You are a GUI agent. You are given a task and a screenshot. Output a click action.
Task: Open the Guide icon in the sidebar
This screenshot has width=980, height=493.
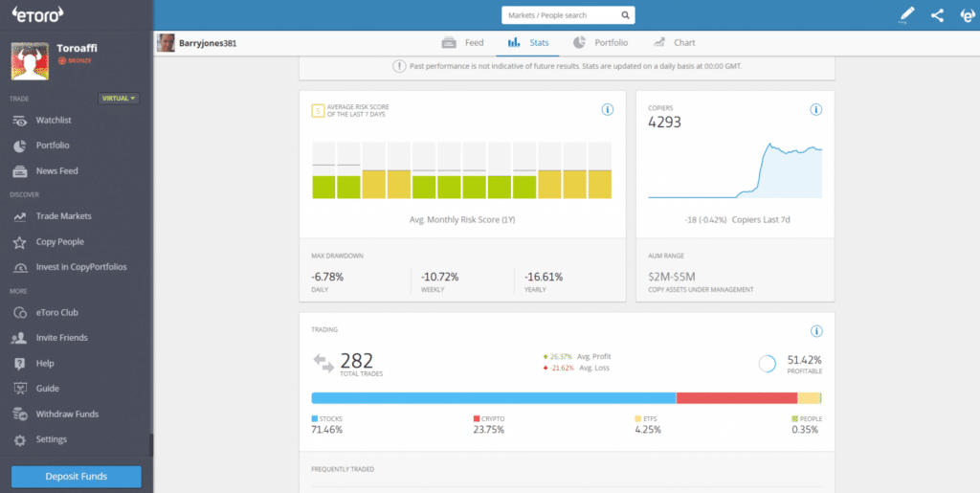pyautogui.click(x=19, y=389)
